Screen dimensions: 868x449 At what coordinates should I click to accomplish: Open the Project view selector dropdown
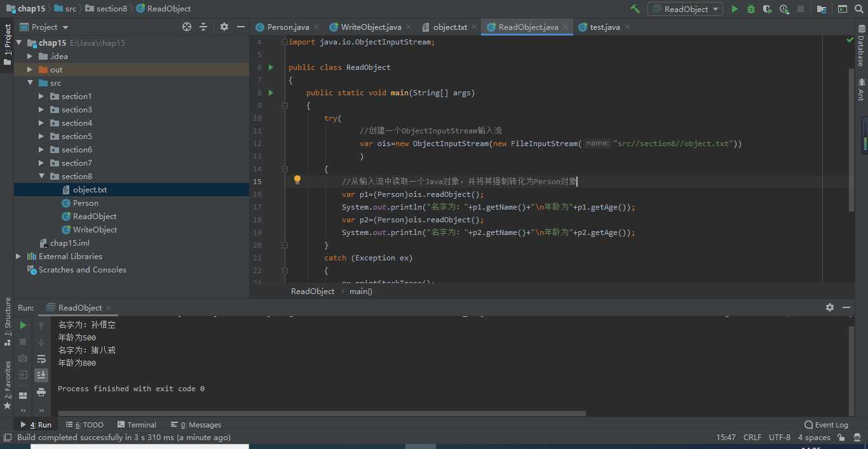click(x=44, y=27)
